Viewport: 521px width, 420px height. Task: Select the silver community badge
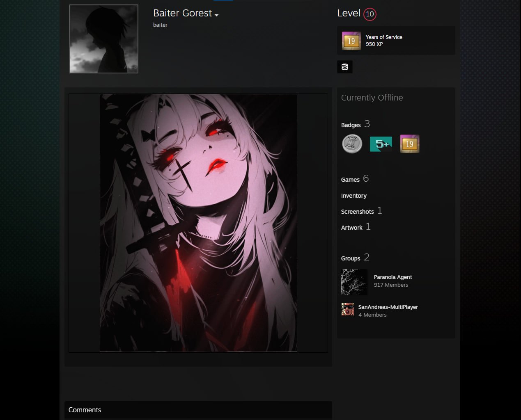tap(352, 144)
